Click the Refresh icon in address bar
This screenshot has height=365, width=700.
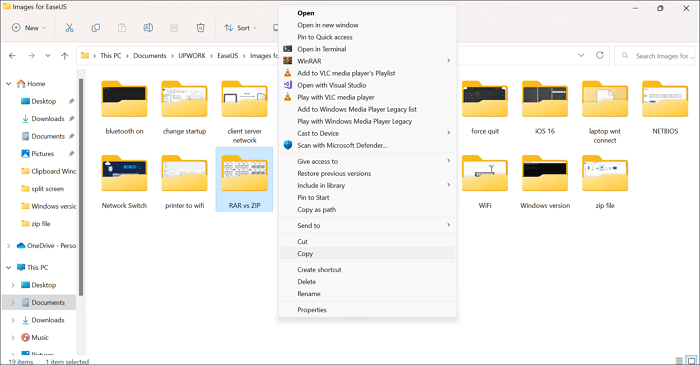tap(600, 55)
